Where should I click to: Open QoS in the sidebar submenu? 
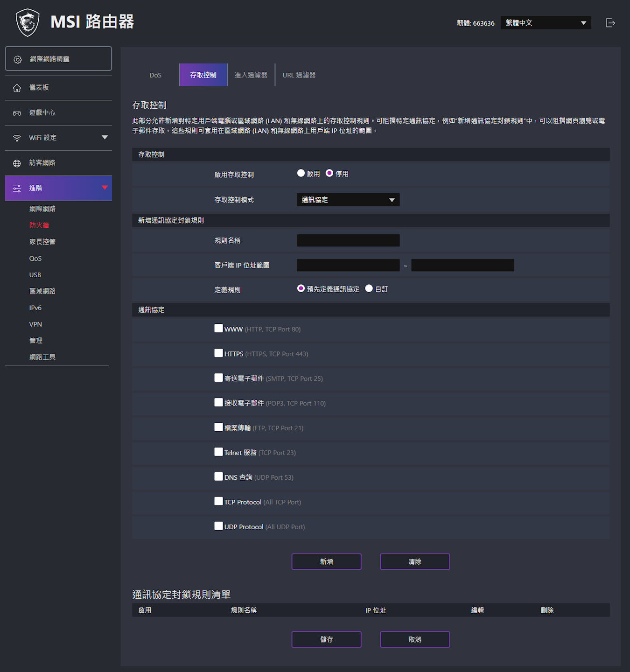pyautogui.click(x=35, y=259)
